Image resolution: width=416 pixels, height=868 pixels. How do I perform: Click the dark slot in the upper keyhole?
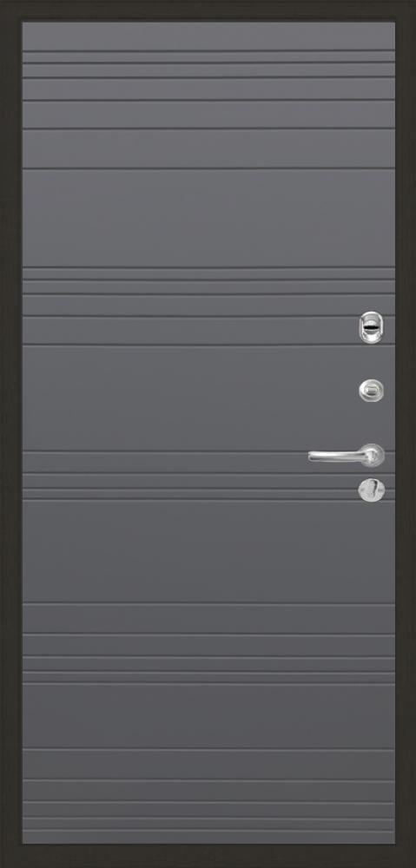[371, 327]
